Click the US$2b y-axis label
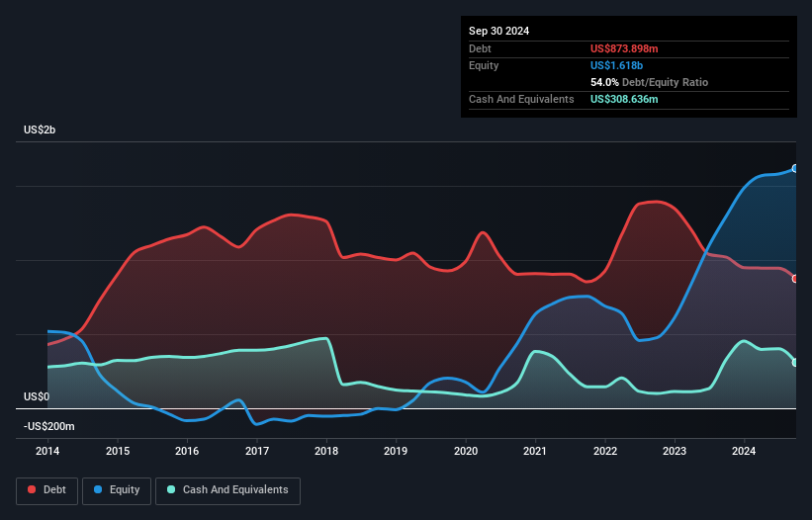Image resolution: width=812 pixels, height=520 pixels. (x=40, y=130)
